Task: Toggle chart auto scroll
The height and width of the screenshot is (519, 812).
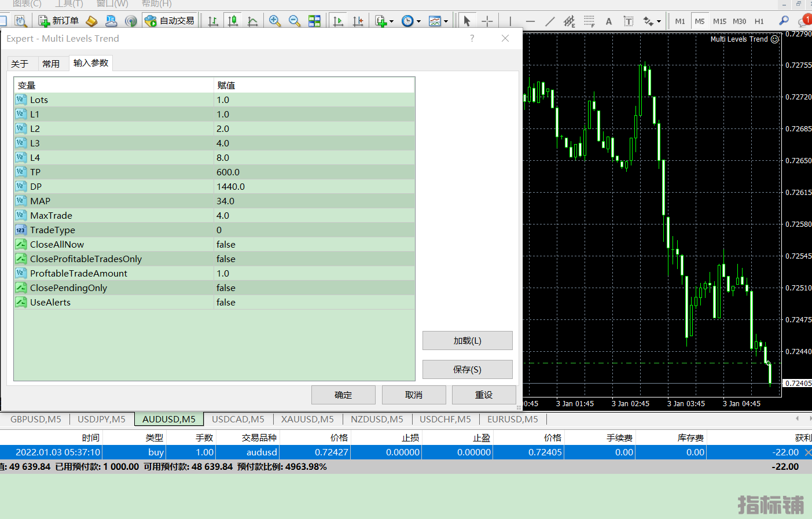Action: pos(339,21)
